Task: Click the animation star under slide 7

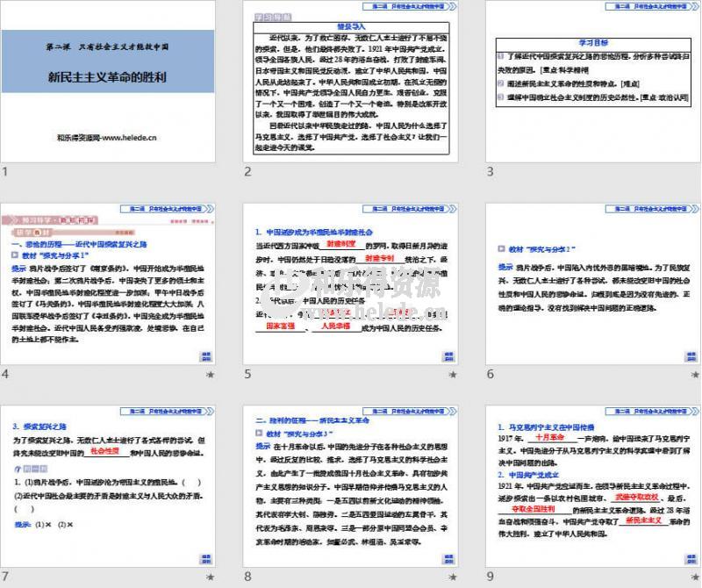Action: 210,577
